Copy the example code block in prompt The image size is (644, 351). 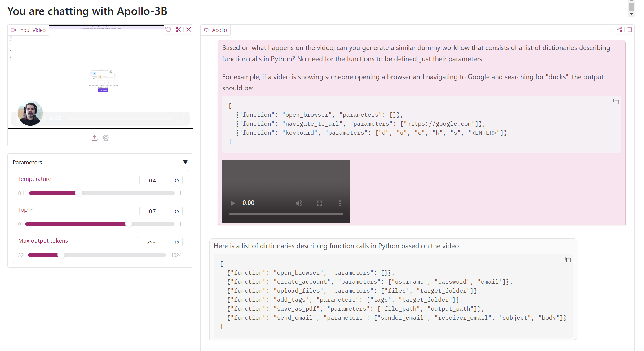coord(616,102)
